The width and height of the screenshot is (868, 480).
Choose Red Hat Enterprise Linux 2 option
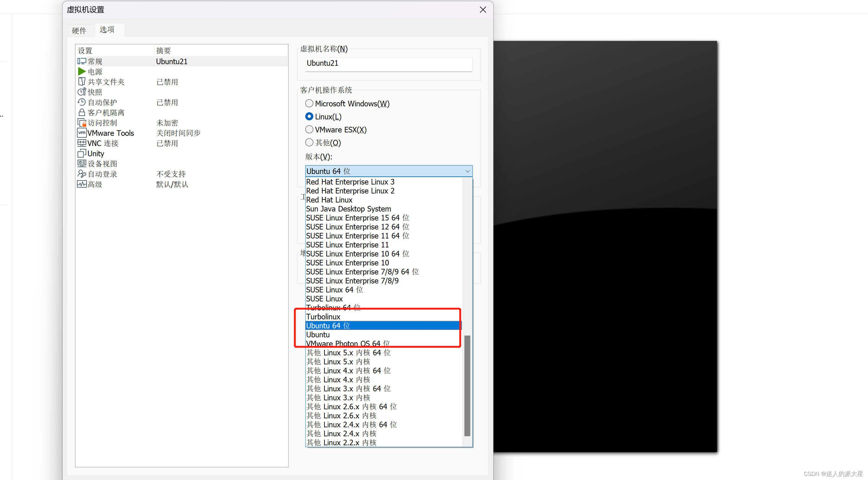384,191
